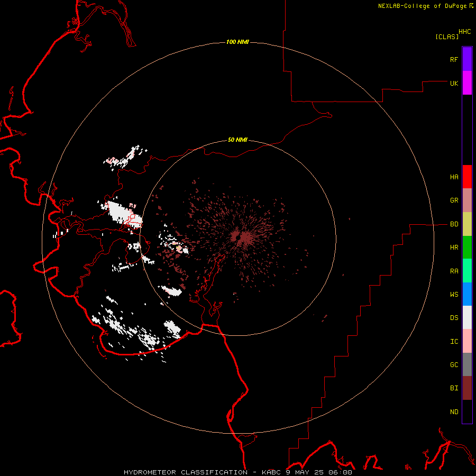The image size is (476, 476).
Task: Click the [CLAS] units label
Action: (447, 36)
